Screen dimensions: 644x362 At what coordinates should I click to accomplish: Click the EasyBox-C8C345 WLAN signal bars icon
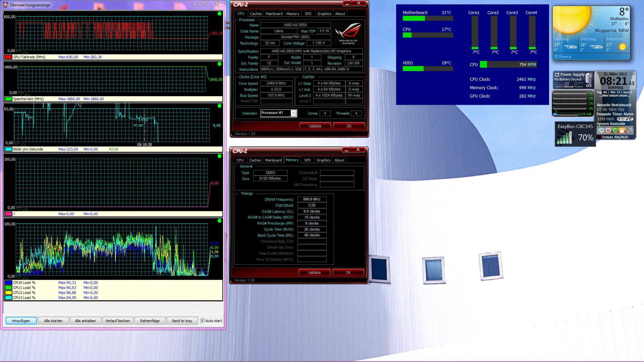(x=564, y=138)
